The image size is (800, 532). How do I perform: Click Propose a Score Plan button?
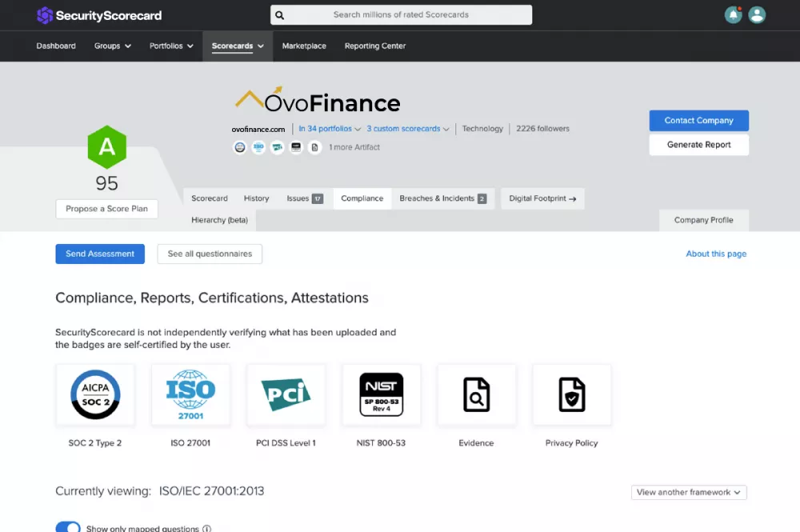point(106,209)
